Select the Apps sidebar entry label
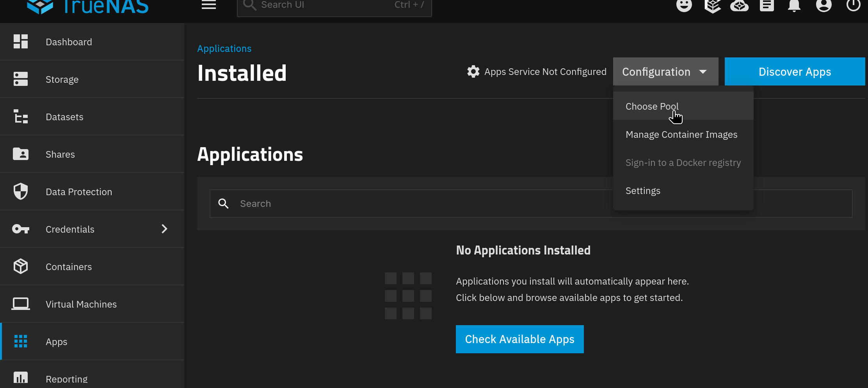This screenshot has width=868, height=388. 57,342
